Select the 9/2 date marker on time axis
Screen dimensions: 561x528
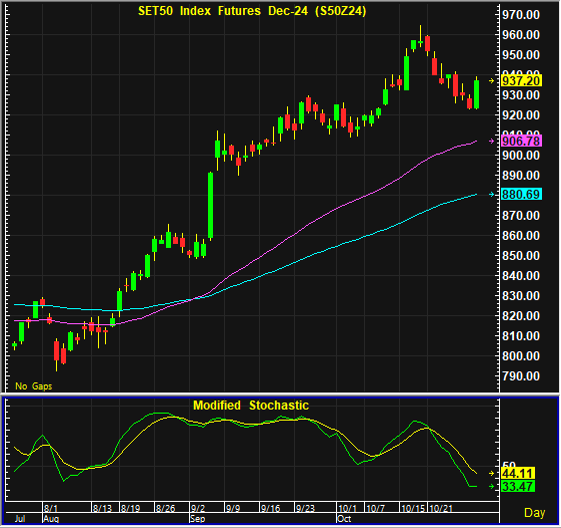[x=198, y=508]
